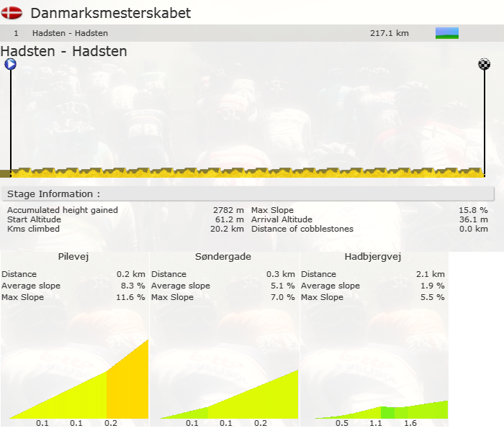Select the Hadsten - Hadsten stage row
504x441 pixels.
tap(216, 33)
